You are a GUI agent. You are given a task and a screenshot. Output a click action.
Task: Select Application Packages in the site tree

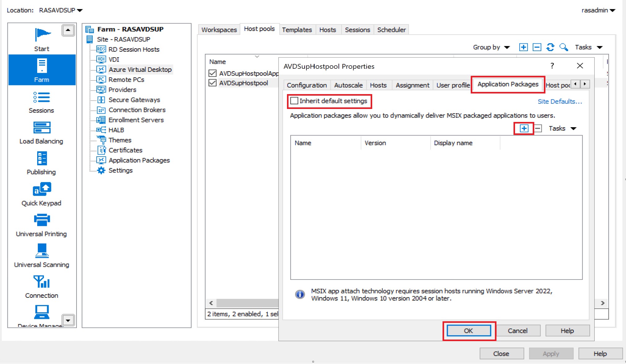pos(139,160)
